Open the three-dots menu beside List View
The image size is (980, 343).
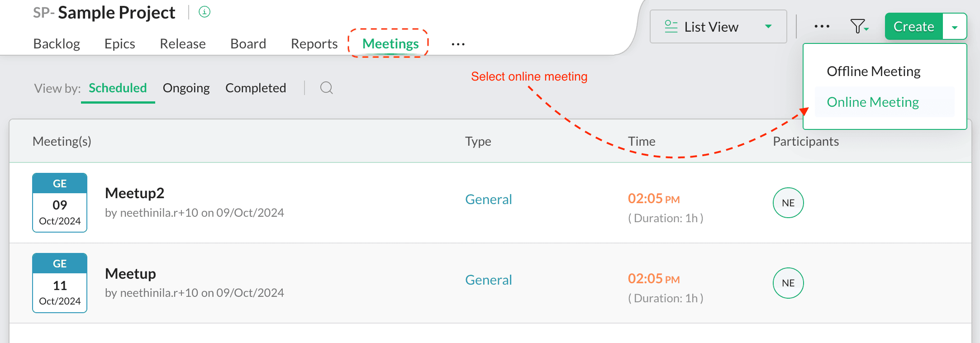822,27
